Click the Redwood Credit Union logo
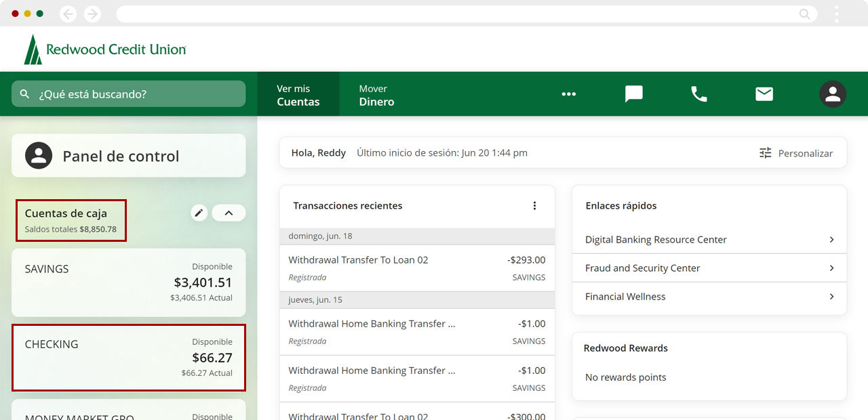Viewport: 868px width, 420px height. (105, 49)
